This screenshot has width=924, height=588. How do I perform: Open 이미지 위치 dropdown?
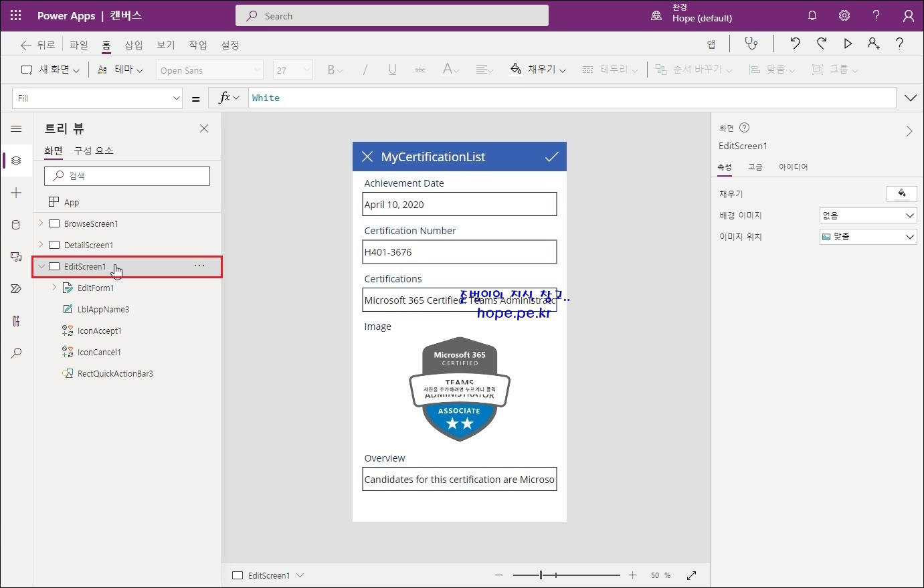pyautogui.click(x=868, y=237)
